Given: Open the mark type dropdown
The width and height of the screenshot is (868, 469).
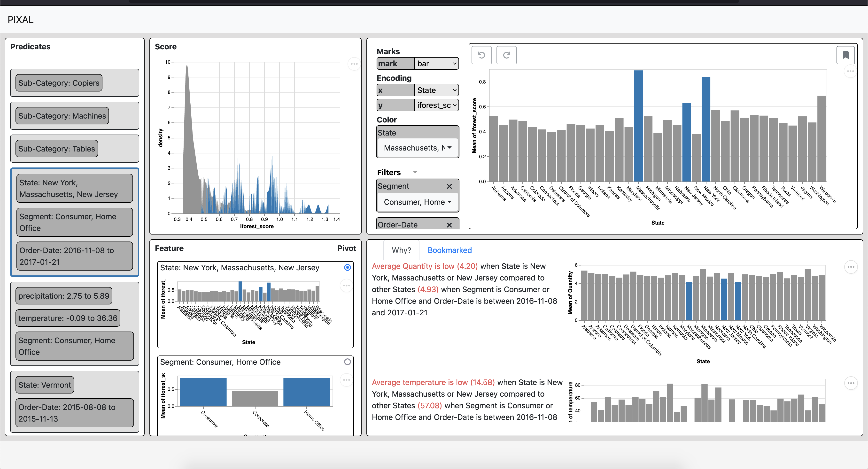Looking at the screenshot, I should (436, 64).
